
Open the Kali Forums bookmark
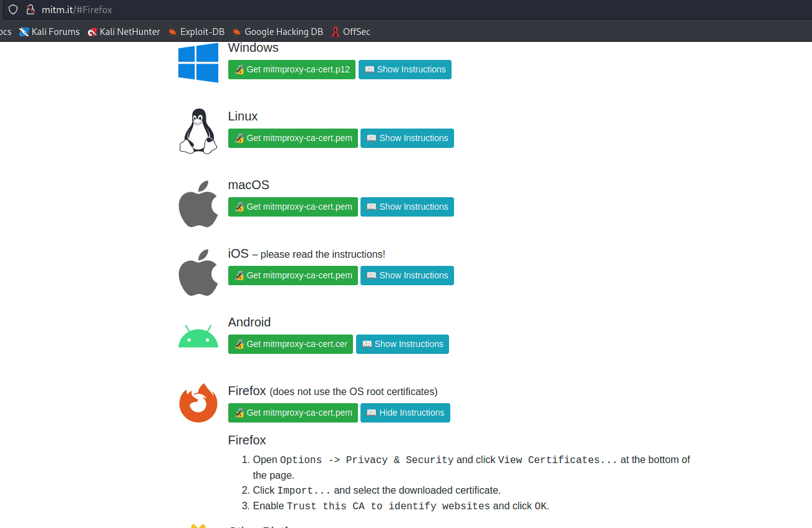(49, 32)
